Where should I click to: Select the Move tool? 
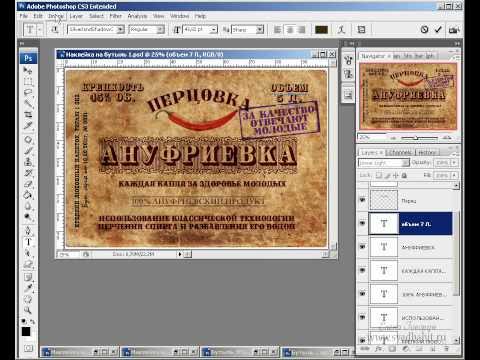[x=28, y=70]
